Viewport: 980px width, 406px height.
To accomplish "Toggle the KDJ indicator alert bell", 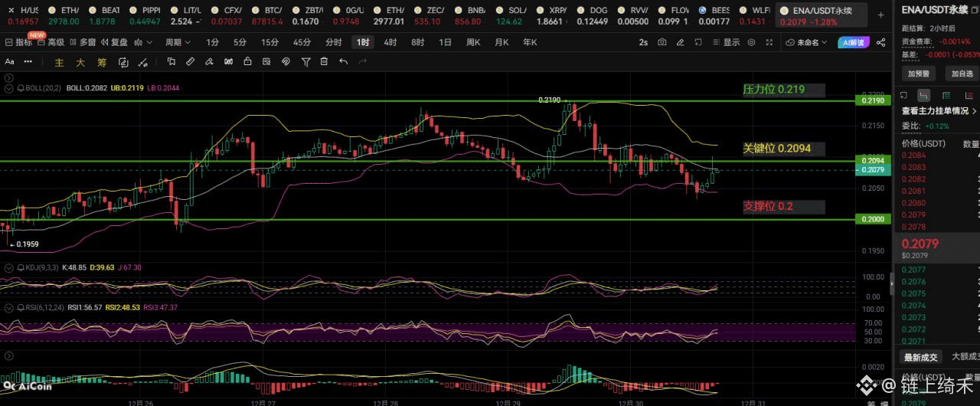I will [21, 267].
